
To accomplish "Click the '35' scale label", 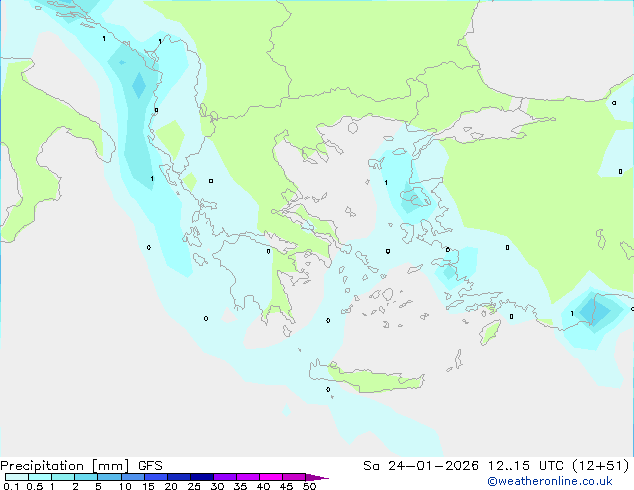I will pos(240,486).
